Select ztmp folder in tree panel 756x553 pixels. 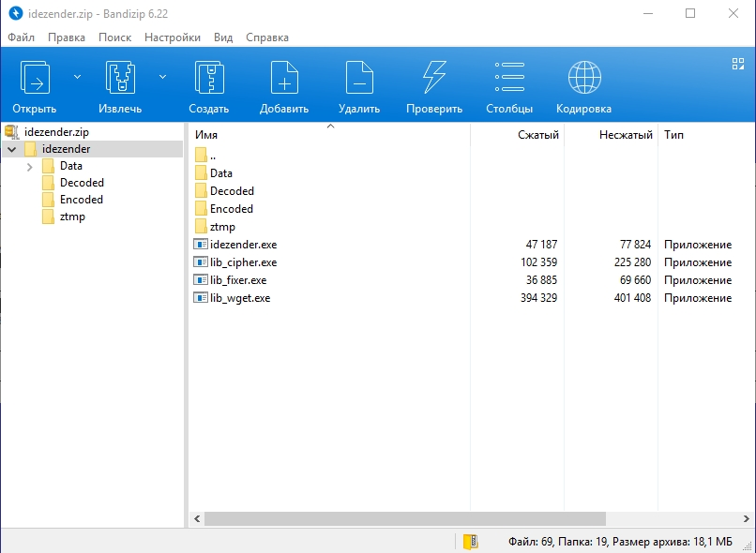click(72, 217)
